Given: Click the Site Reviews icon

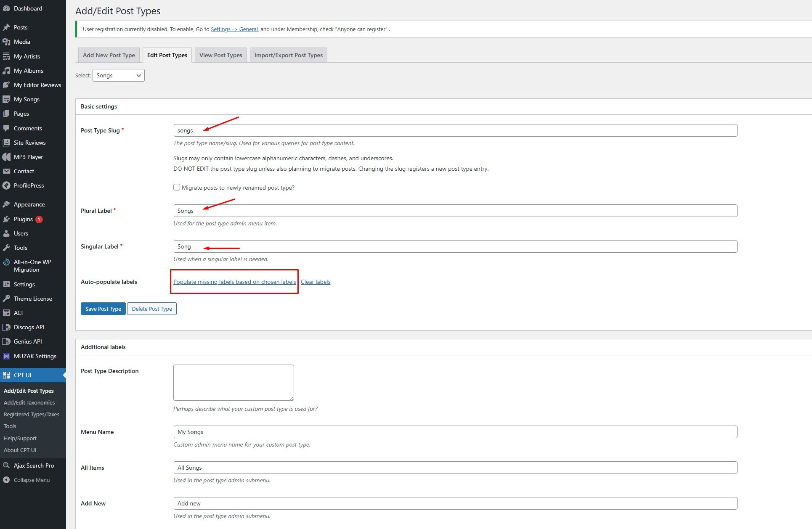Looking at the screenshot, I should (x=6, y=143).
